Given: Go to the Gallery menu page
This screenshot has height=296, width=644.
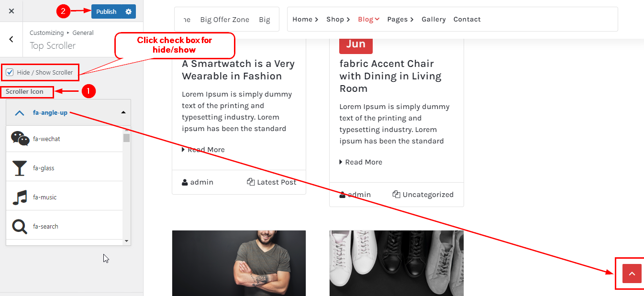Looking at the screenshot, I should 433,19.
